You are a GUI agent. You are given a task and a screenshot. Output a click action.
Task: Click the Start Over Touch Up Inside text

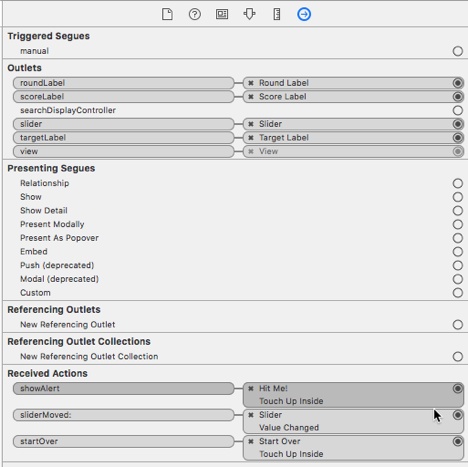pos(291,454)
